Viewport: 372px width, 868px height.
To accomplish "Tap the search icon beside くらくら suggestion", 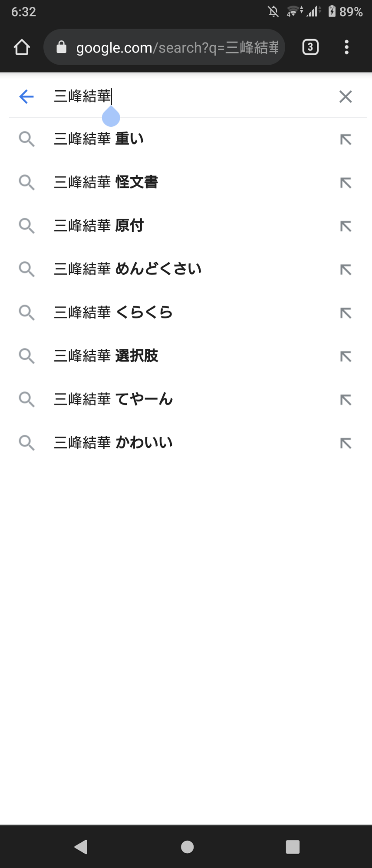I will click(x=26, y=312).
